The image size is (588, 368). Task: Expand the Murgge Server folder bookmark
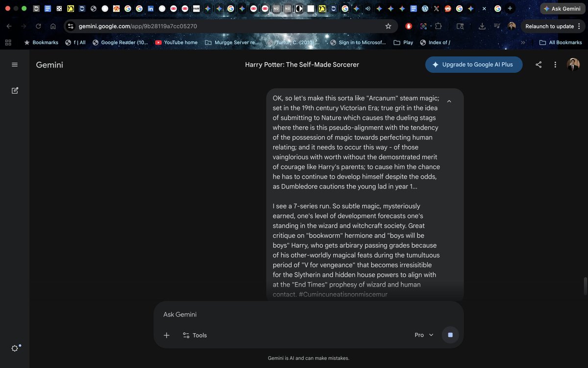pyautogui.click(x=232, y=42)
